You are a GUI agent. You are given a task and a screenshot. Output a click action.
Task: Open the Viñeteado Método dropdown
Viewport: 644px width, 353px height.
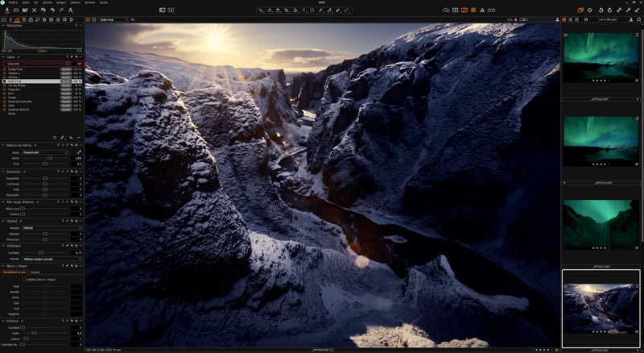click(x=52, y=259)
